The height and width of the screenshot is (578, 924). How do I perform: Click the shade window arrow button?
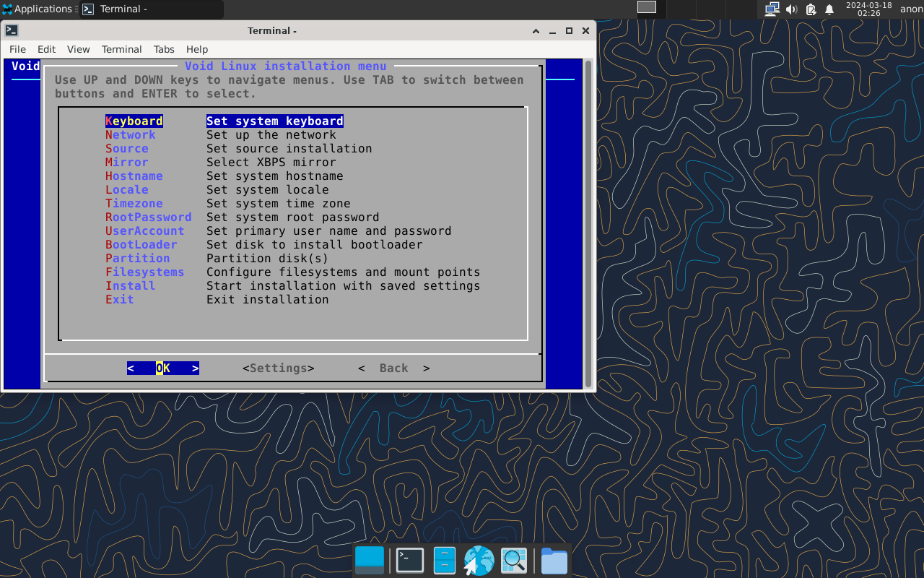(x=536, y=31)
